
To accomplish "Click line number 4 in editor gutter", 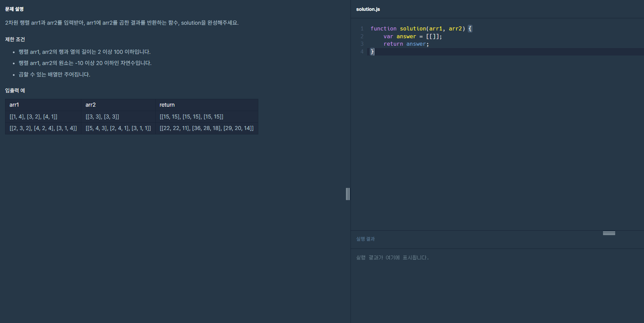I will tap(362, 52).
